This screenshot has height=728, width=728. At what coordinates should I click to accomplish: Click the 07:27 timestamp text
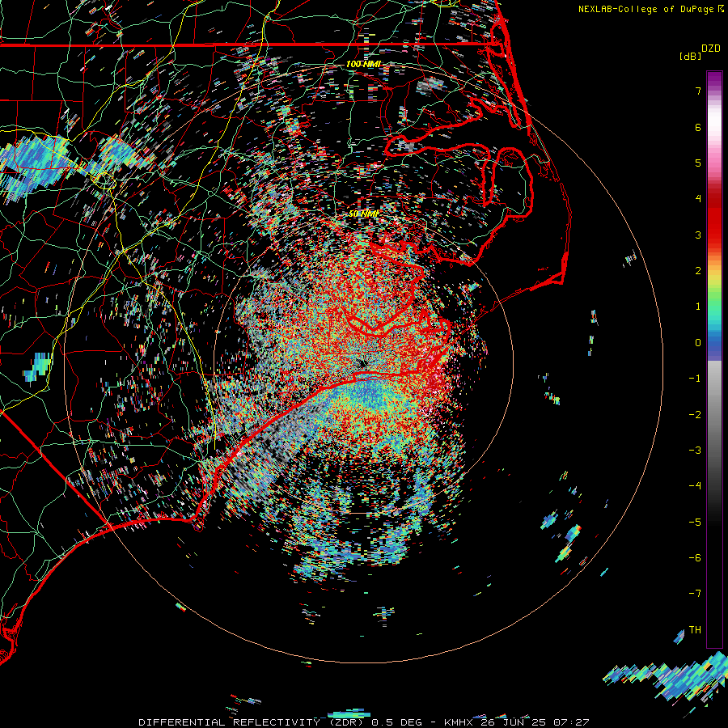573,722
